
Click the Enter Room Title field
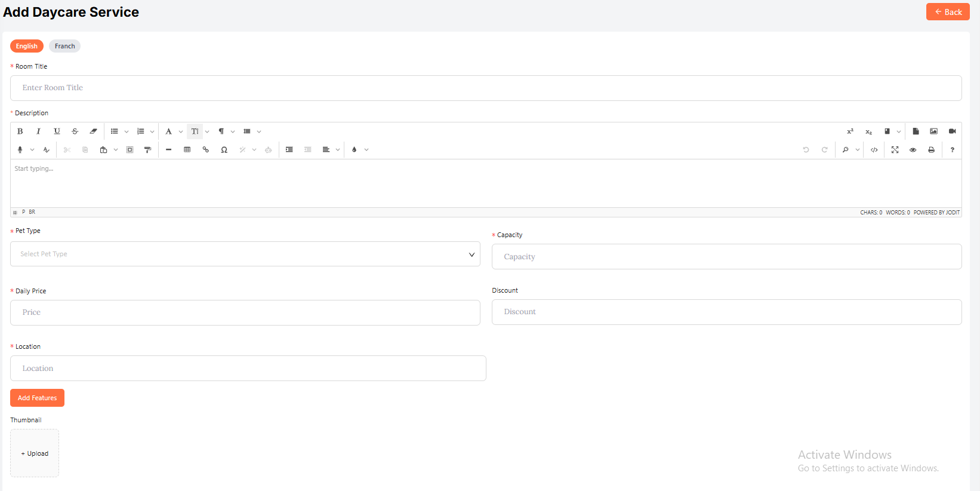tap(485, 88)
